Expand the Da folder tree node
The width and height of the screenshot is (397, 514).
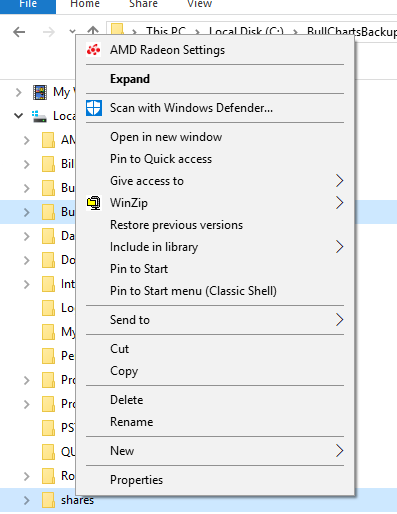point(27,236)
